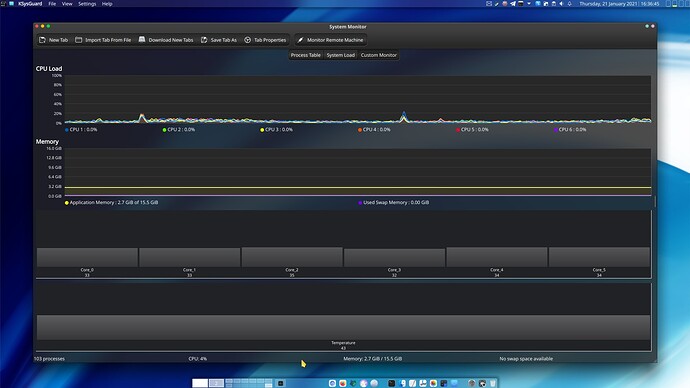Click "103 processes" in status bar
Viewport: 690px width, 388px height.
[49, 359]
